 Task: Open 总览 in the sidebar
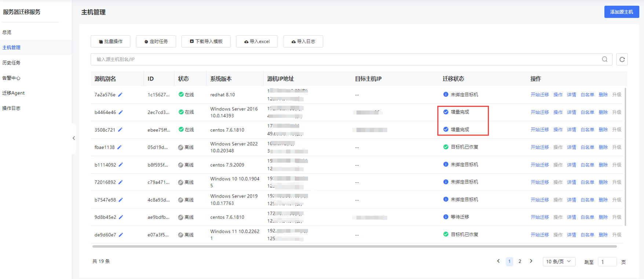[x=7, y=32]
